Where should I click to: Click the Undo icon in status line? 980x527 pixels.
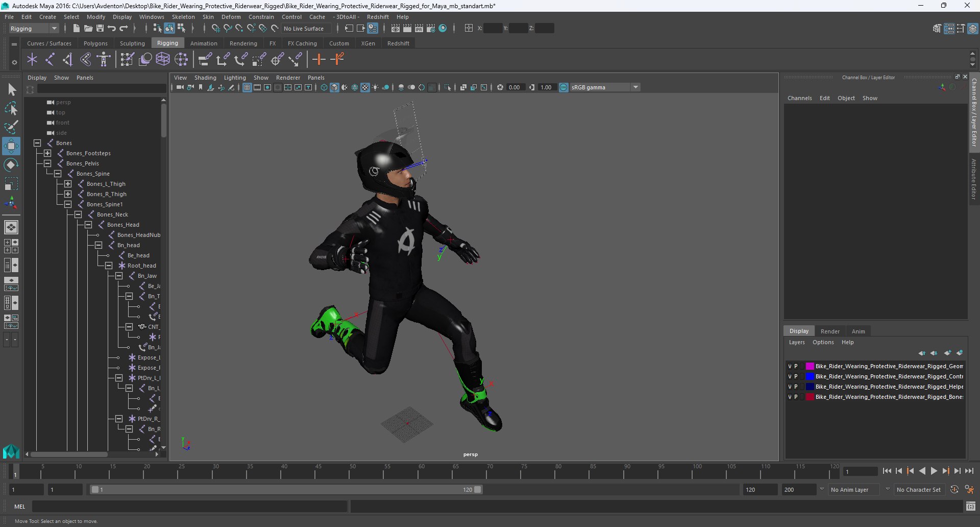coord(112,29)
